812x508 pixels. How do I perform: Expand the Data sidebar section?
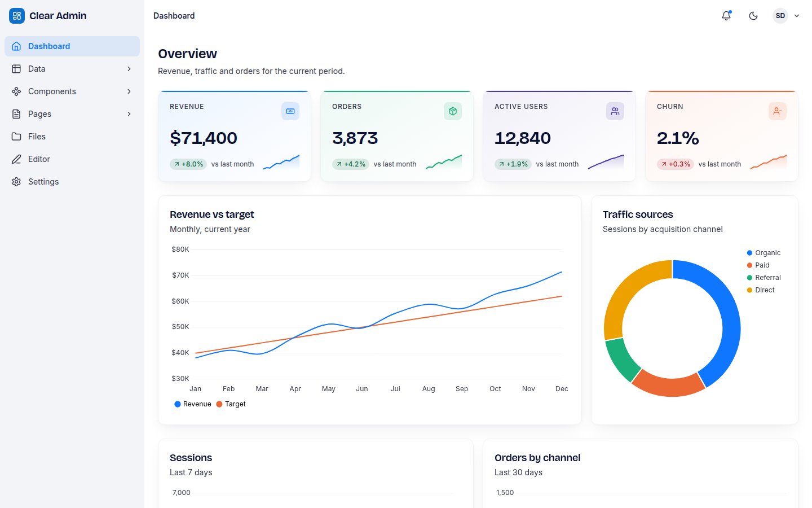point(72,69)
